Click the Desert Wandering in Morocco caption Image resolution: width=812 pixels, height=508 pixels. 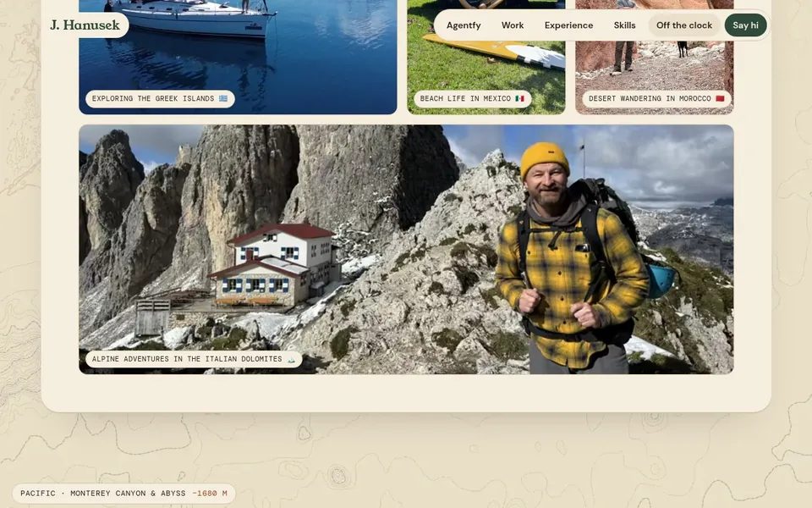click(x=656, y=98)
